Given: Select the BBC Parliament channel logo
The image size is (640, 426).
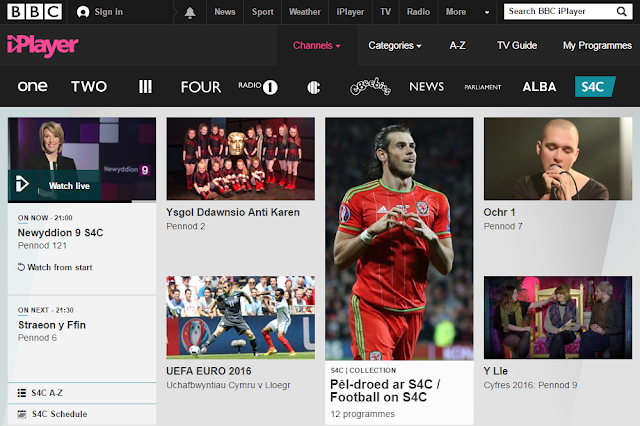Looking at the screenshot, I should pyautogui.click(x=483, y=87).
